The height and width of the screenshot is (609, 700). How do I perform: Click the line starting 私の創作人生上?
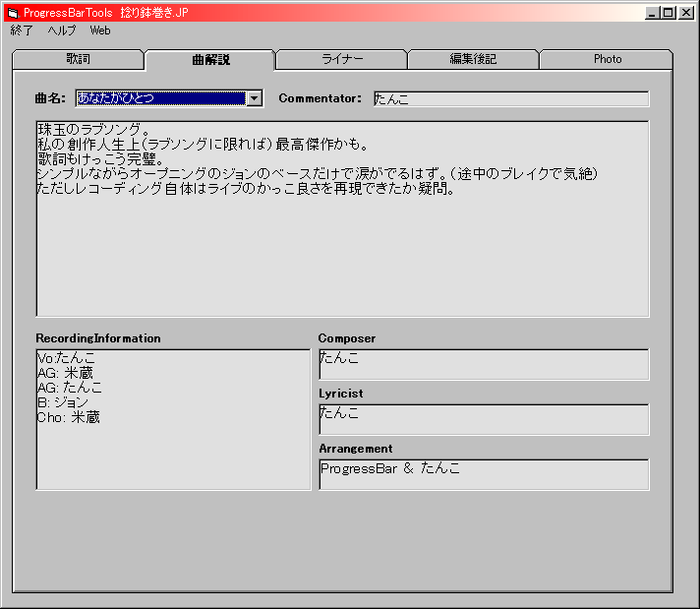click(x=203, y=145)
